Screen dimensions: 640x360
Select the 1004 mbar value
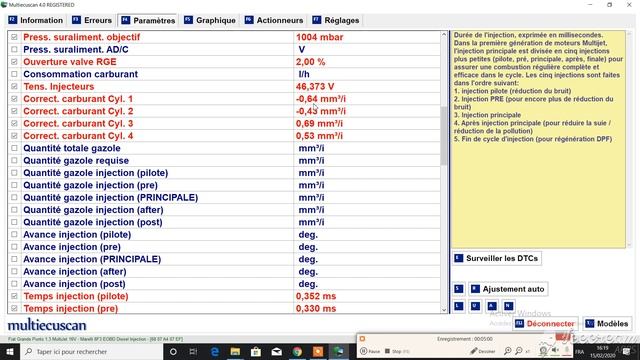point(320,37)
